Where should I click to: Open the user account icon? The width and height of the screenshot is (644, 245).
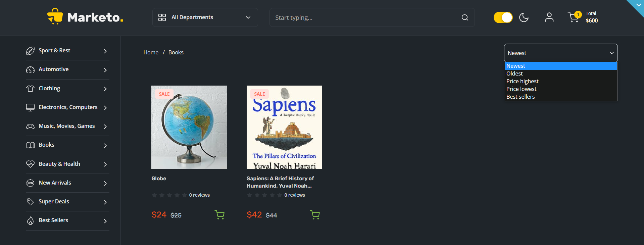549,17
